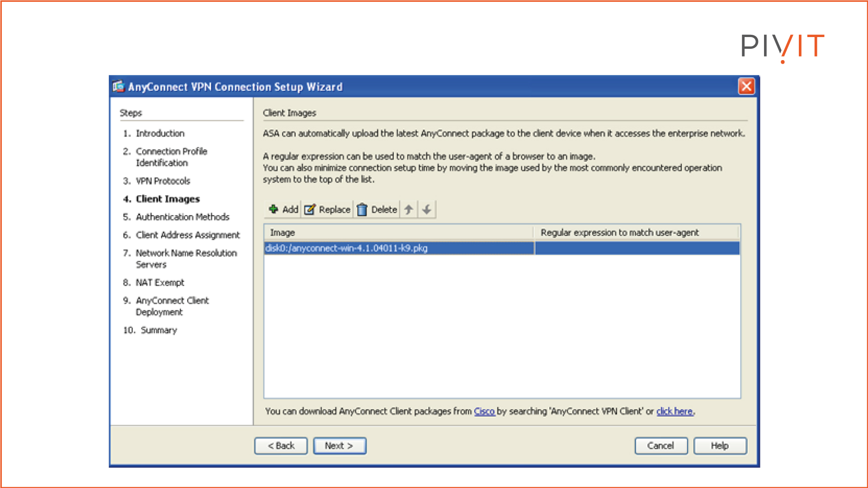Select step 6 Client Address Assignment

point(188,235)
